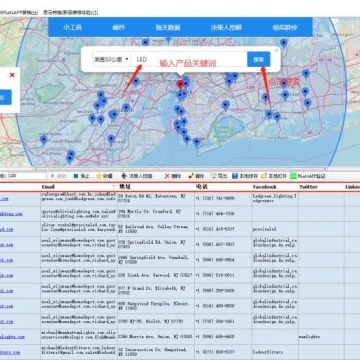Select 海关数据 in the blue navigation bar

pyautogui.click(x=168, y=27)
